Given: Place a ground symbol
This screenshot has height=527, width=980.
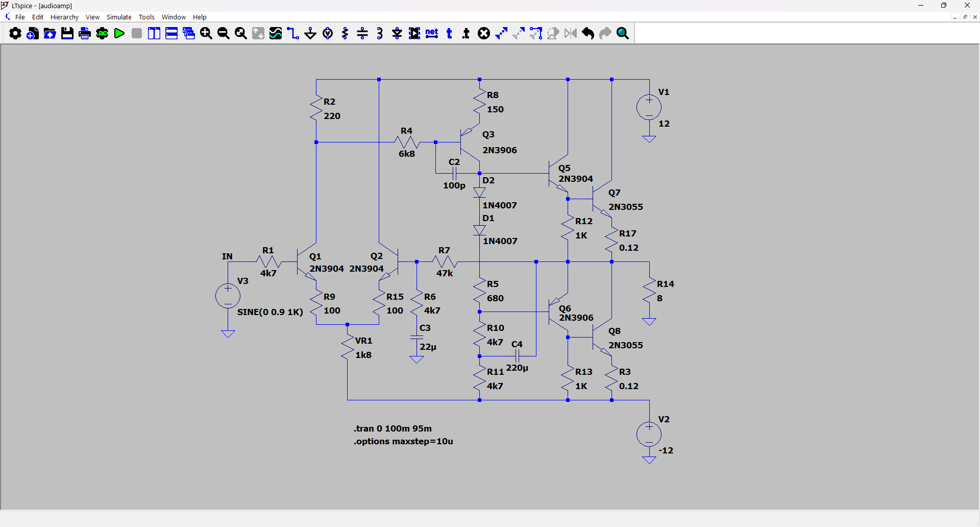Looking at the screenshot, I should pos(310,34).
